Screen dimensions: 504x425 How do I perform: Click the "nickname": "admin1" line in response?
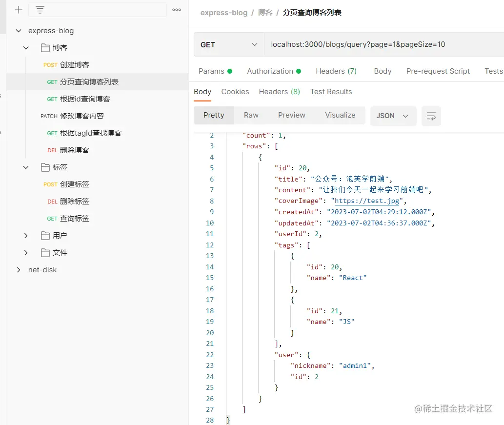pos(332,366)
